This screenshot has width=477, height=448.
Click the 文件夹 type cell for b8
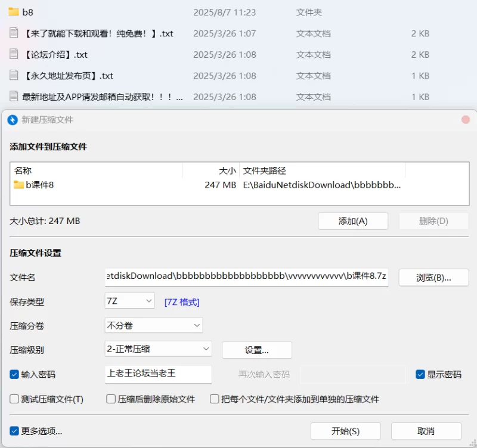[x=309, y=12]
